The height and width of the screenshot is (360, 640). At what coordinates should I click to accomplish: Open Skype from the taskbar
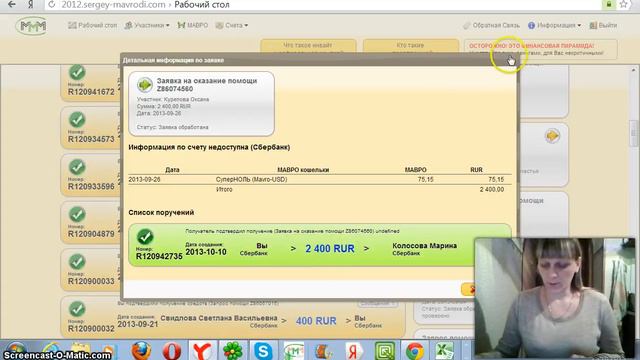pyautogui.click(x=263, y=351)
